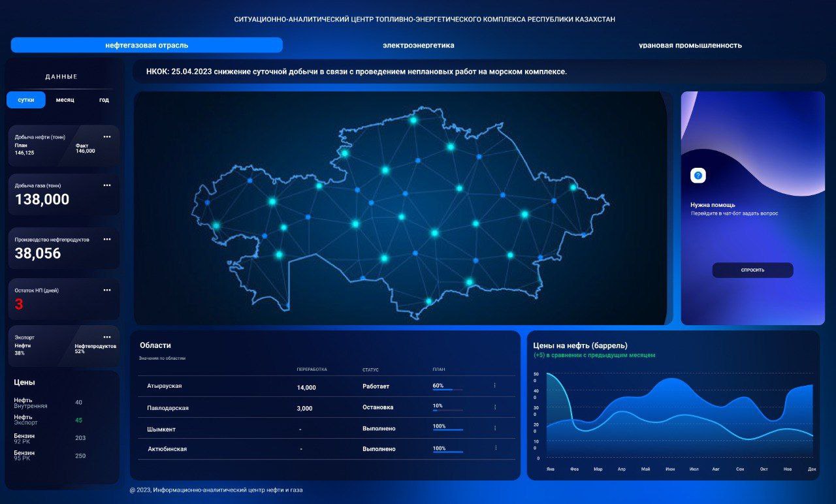Image resolution: width=836 pixels, height=504 pixels.
Task: Click Цены на нефть chart title
Action: (x=581, y=345)
